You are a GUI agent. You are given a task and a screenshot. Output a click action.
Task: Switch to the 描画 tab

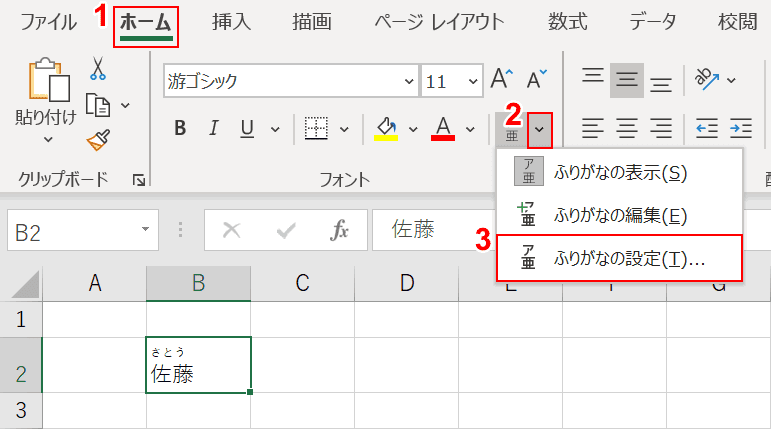click(312, 23)
